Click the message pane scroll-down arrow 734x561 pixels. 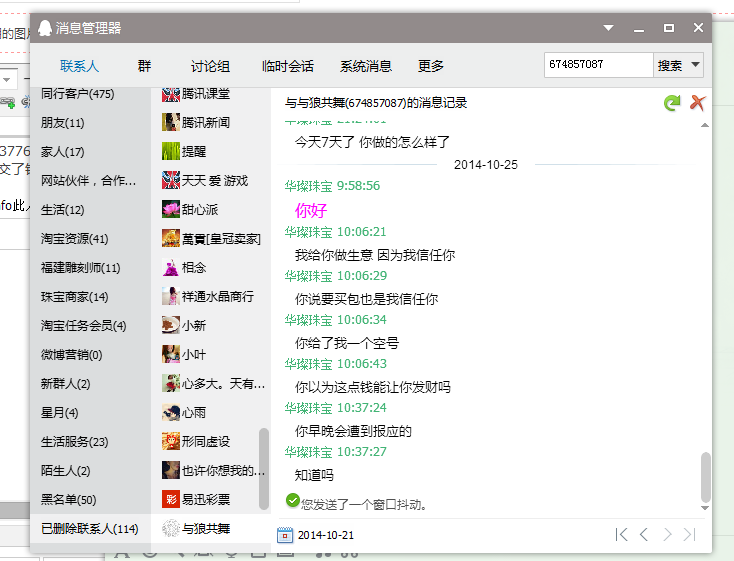pyautogui.click(x=705, y=508)
